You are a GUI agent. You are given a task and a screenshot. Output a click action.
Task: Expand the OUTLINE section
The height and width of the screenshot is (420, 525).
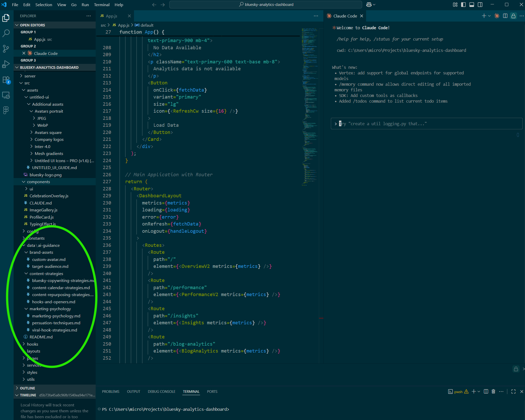tap(27, 388)
